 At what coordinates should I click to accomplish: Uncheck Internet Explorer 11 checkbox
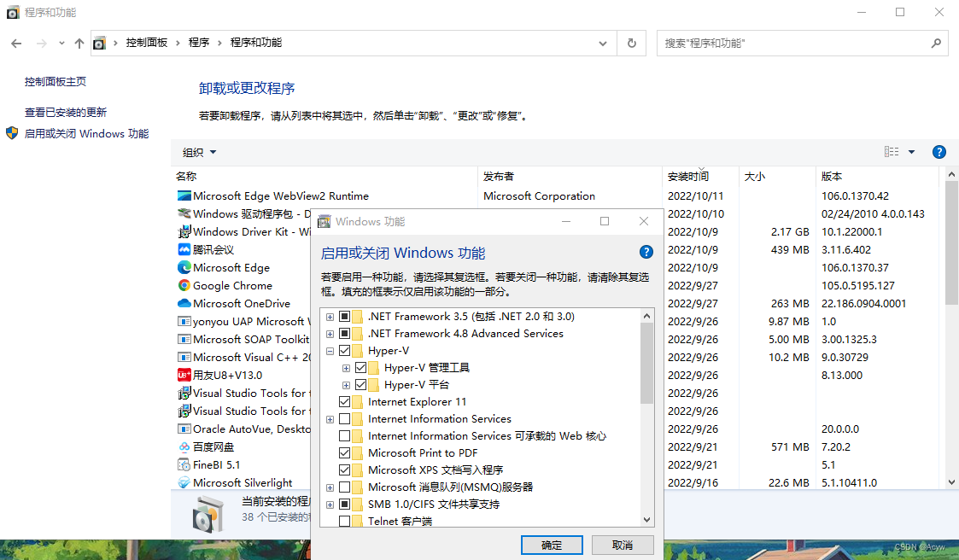point(344,402)
